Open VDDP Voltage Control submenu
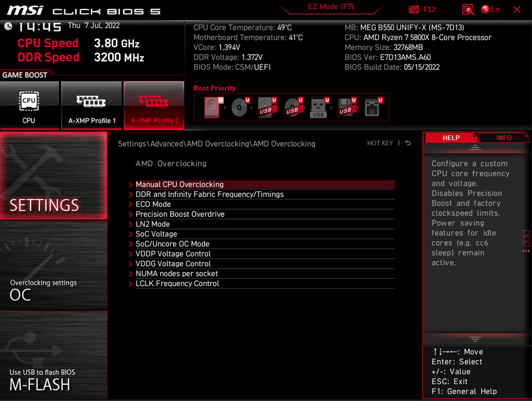Image resolution: width=532 pixels, height=401 pixels. 262,254
